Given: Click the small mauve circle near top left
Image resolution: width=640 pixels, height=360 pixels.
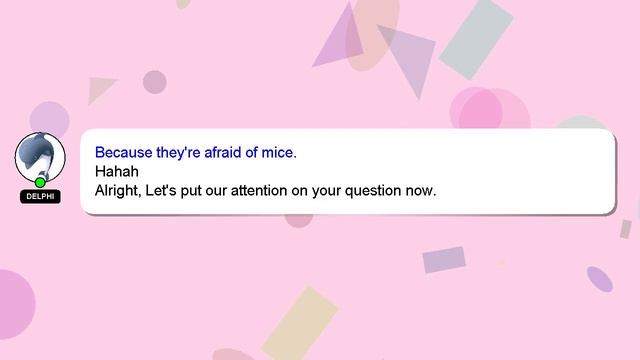Looking at the screenshot, I should [154, 82].
